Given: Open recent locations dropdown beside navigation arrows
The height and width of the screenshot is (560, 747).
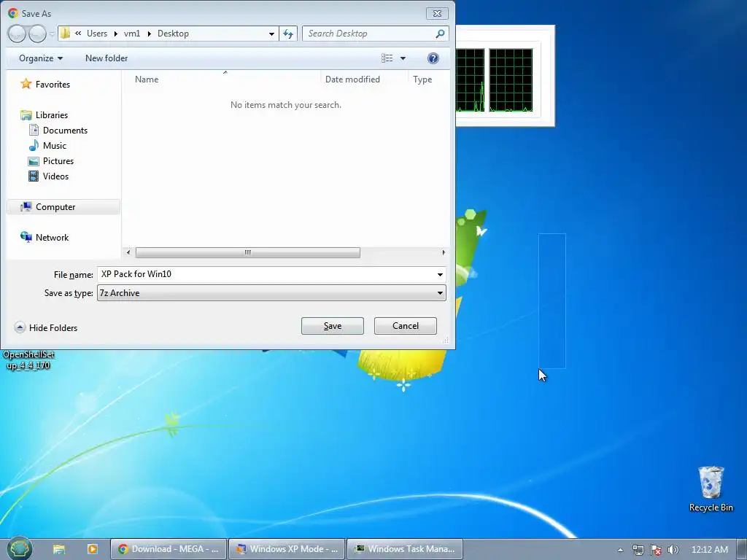Looking at the screenshot, I should tap(52, 34).
